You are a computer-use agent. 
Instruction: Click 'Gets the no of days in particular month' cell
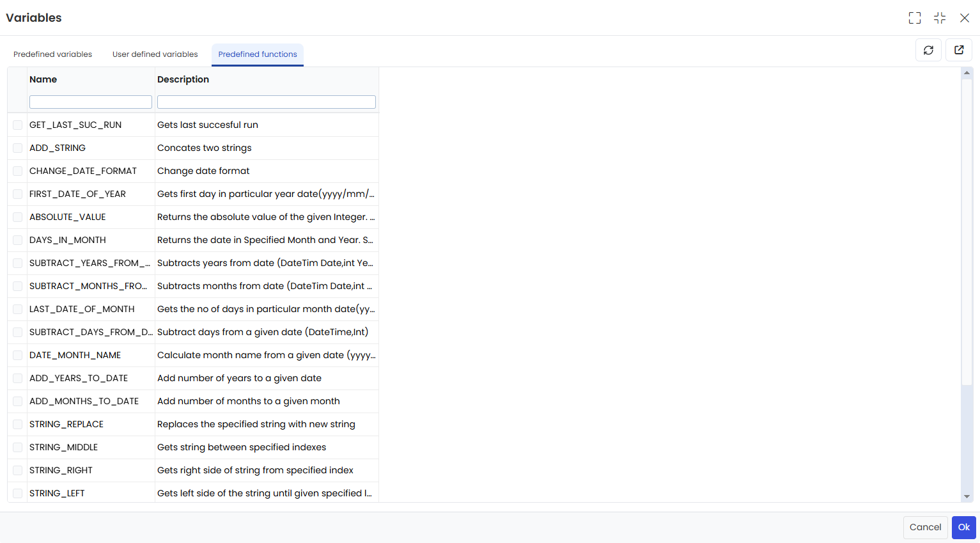[x=266, y=310]
